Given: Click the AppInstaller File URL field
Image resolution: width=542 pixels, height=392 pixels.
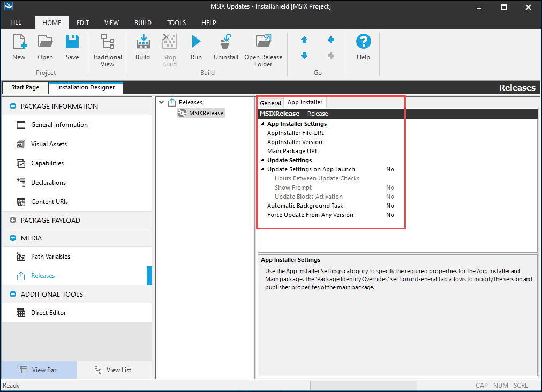Looking at the screenshot, I should pyautogui.click(x=296, y=133).
